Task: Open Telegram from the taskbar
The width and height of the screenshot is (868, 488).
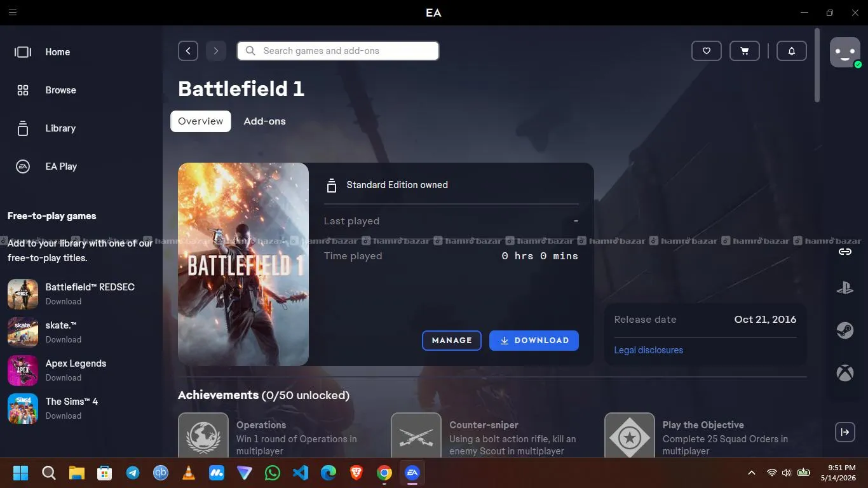Action: coord(133,473)
